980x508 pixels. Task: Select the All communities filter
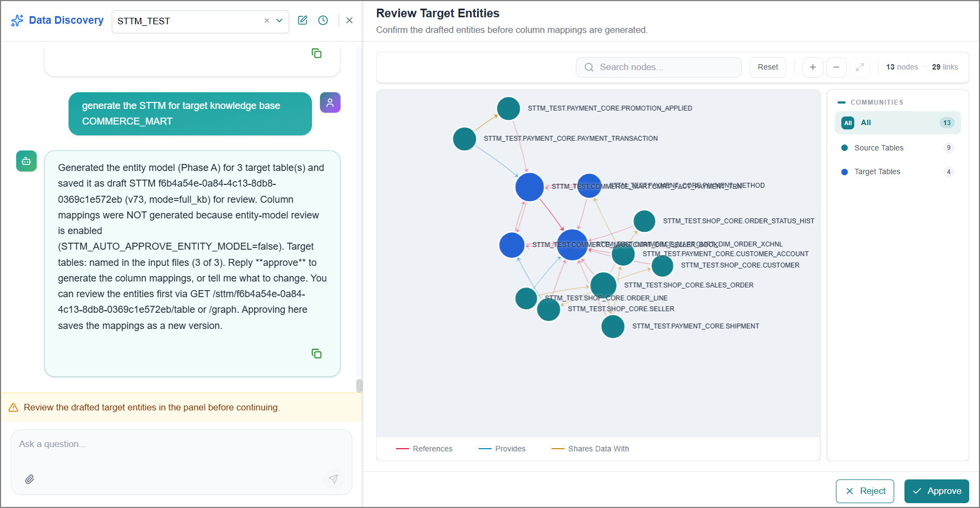(898, 123)
